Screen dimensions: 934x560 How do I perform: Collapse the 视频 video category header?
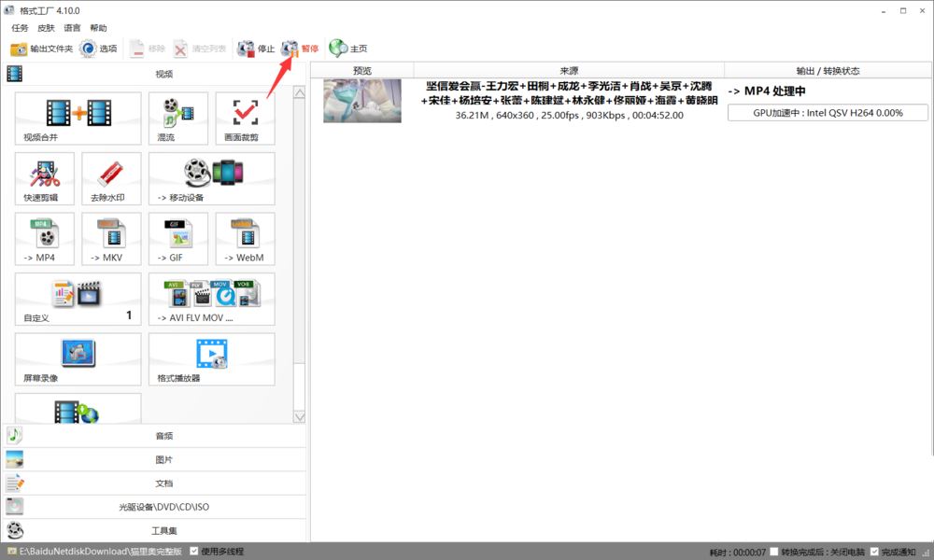pyautogui.click(x=155, y=74)
